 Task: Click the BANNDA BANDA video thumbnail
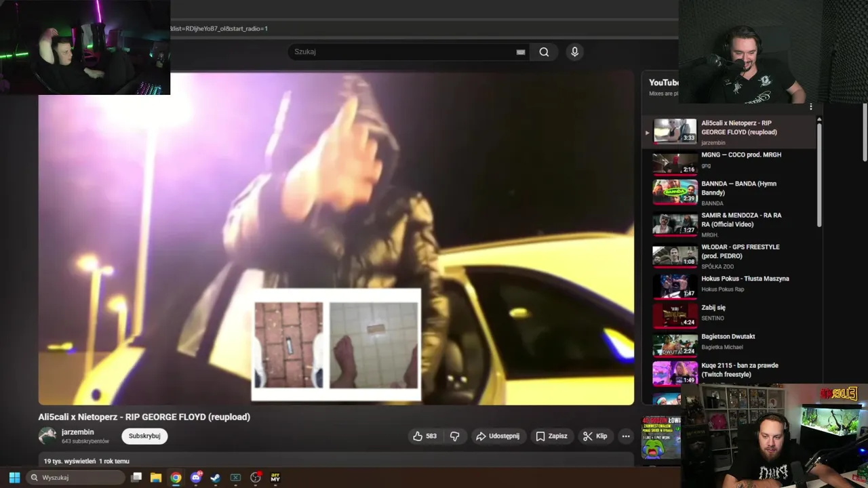pyautogui.click(x=675, y=192)
